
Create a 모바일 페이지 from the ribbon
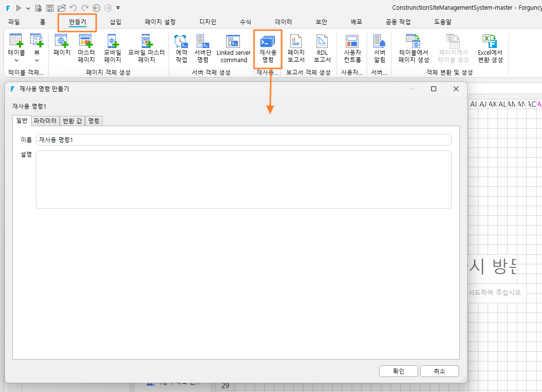click(112, 48)
